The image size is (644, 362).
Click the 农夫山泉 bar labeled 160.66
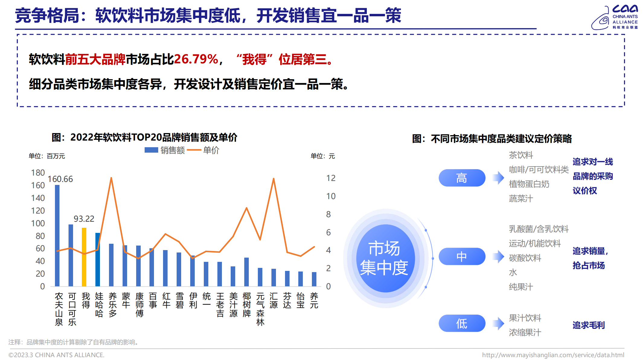tap(57, 236)
